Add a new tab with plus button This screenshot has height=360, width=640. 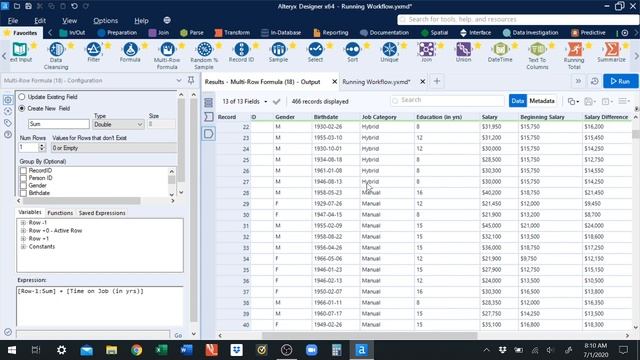point(437,81)
